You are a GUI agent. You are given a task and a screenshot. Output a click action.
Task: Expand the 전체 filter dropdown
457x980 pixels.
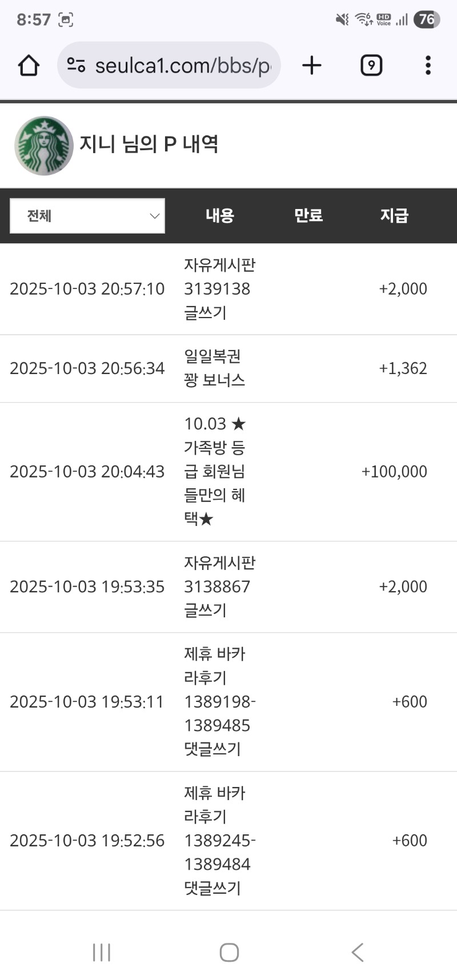coord(87,216)
